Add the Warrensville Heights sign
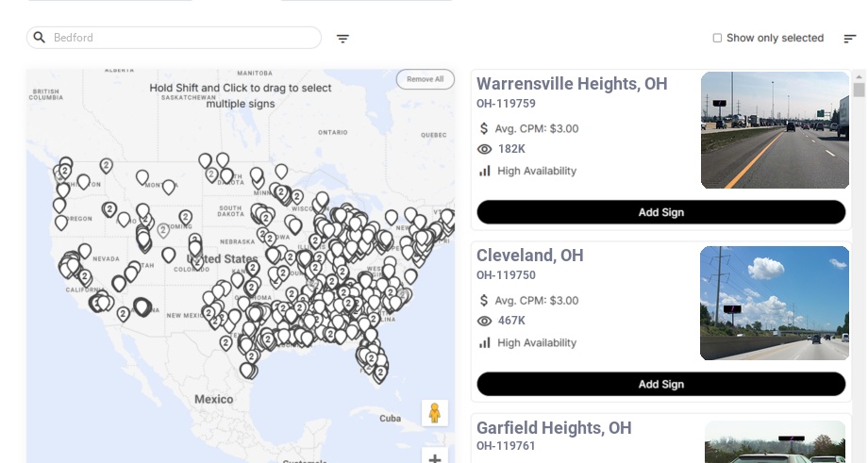 tap(660, 212)
